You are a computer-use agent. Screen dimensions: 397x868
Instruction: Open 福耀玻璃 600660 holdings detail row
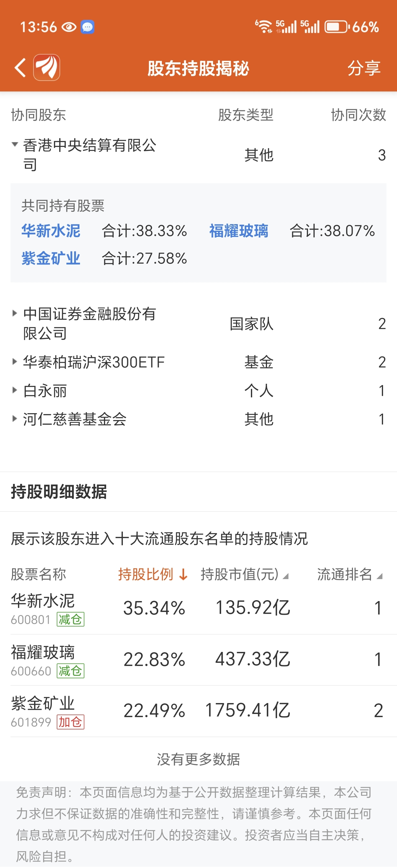(x=198, y=660)
